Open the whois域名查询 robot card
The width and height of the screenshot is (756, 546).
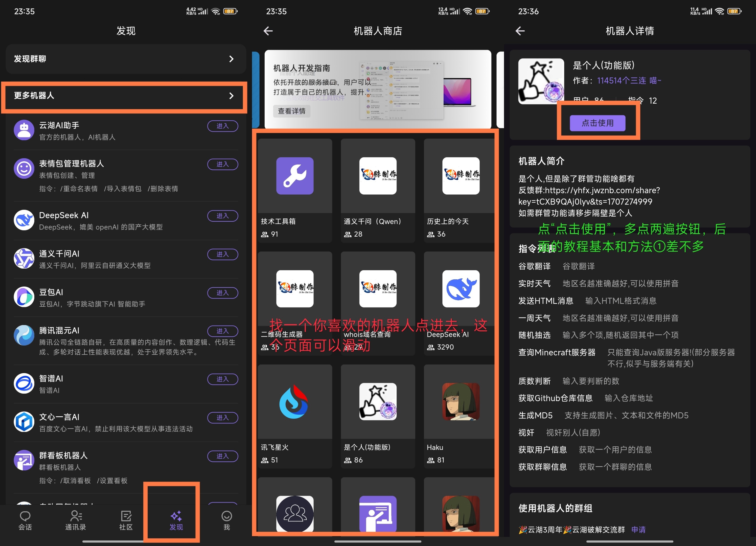coord(378,303)
